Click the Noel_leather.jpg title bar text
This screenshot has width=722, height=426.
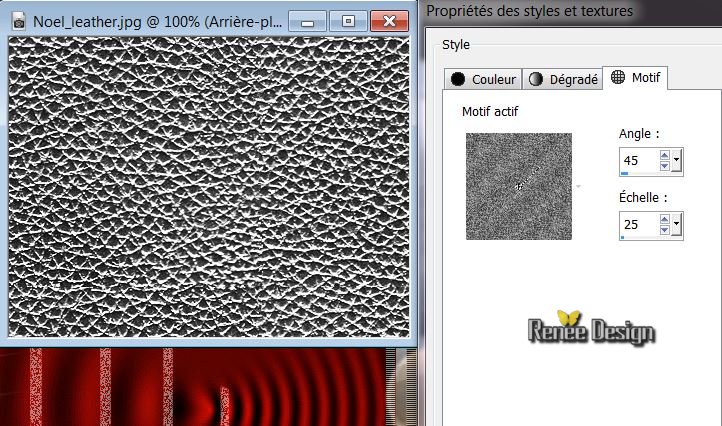(x=157, y=22)
